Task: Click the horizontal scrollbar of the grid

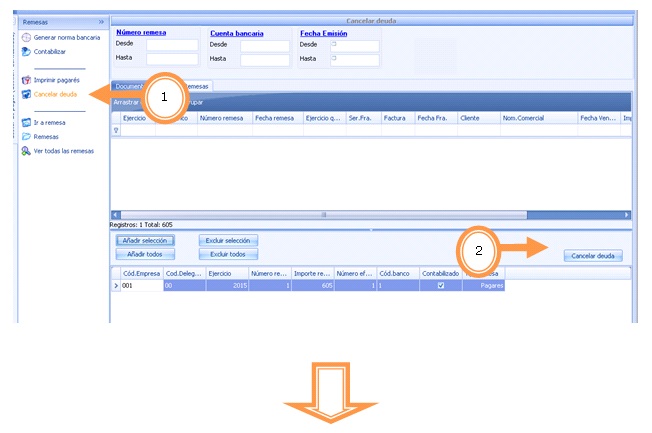Action: tap(322, 214)
